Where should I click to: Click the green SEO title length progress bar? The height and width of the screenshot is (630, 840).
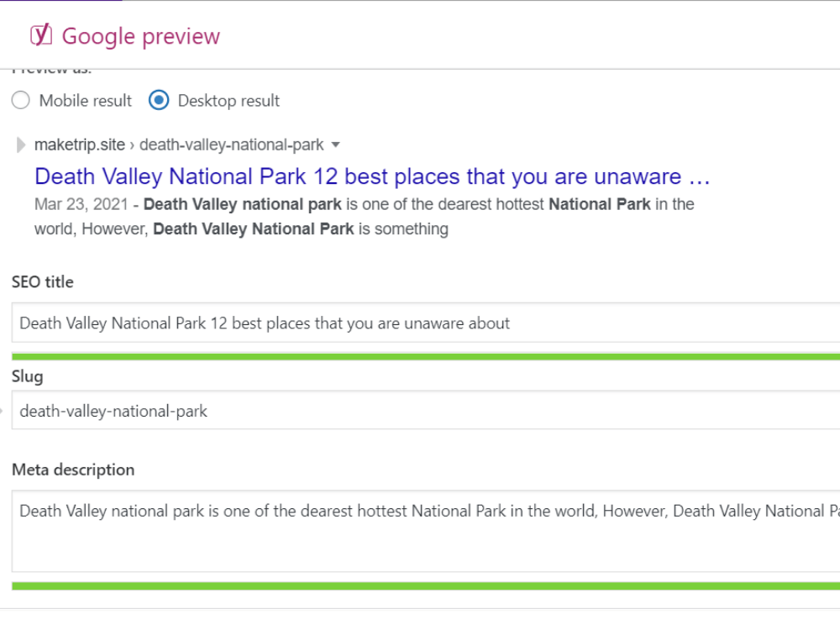tap(426, 357)
